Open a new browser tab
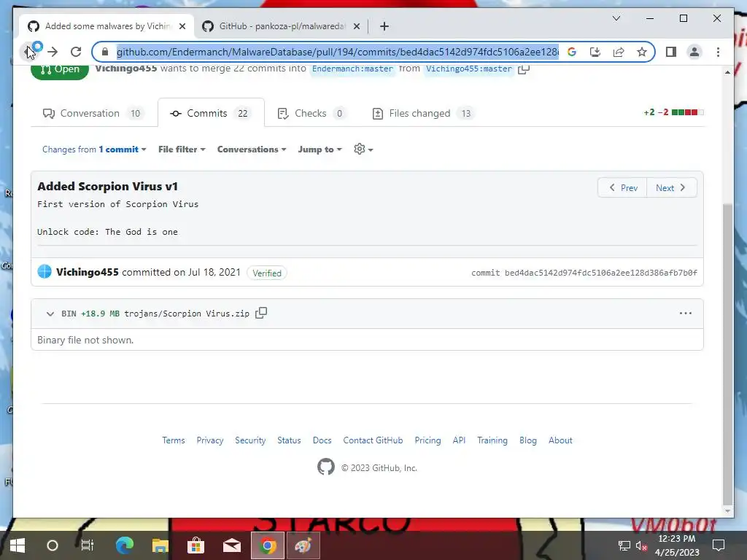The height and width of the screenshot is (560, 747). tap(384, 26)
